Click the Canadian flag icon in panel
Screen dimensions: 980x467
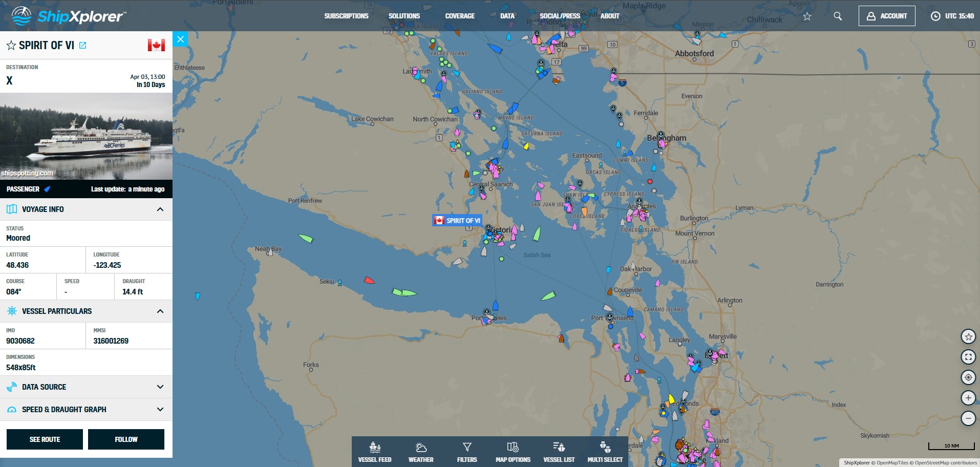click(x=156, y=45)
